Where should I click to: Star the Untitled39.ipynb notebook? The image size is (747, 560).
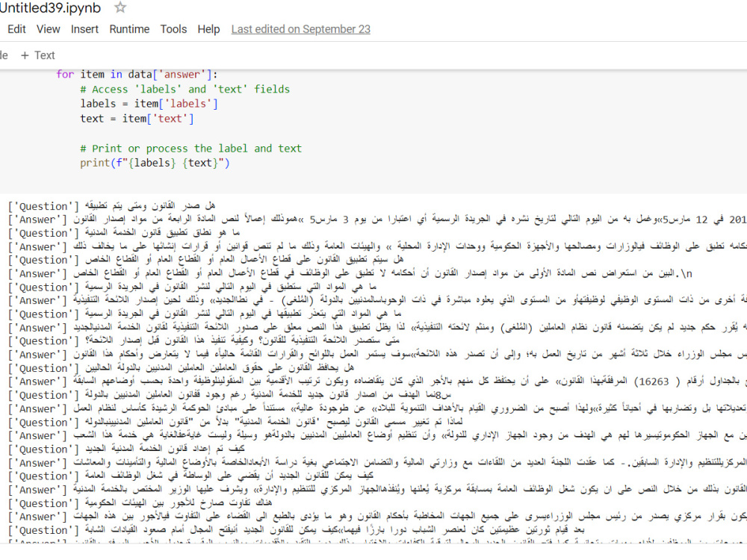[x=120, y=7]
